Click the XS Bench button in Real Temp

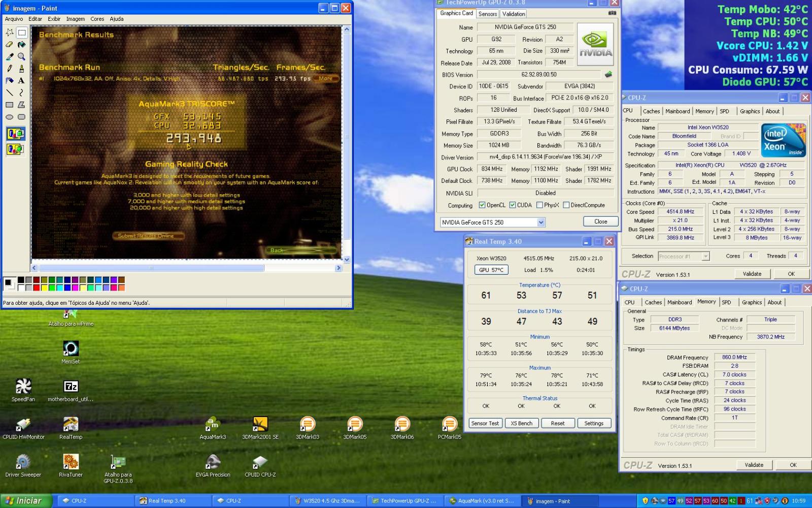coord(521,423)
